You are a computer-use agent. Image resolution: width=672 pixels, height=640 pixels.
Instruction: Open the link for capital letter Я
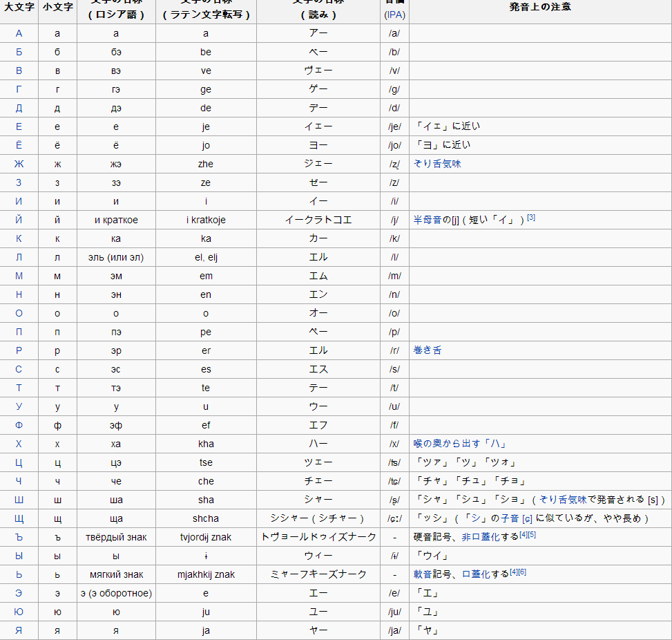click(19, 630)
